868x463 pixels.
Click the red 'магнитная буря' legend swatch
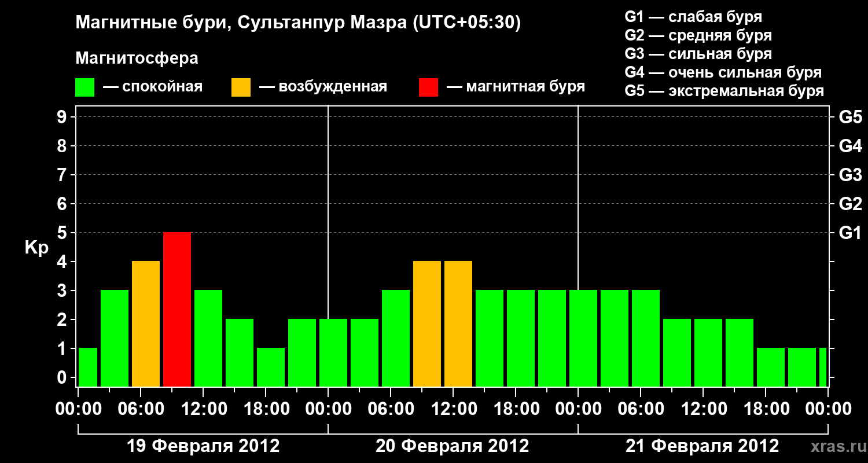(x=428, y=87)
